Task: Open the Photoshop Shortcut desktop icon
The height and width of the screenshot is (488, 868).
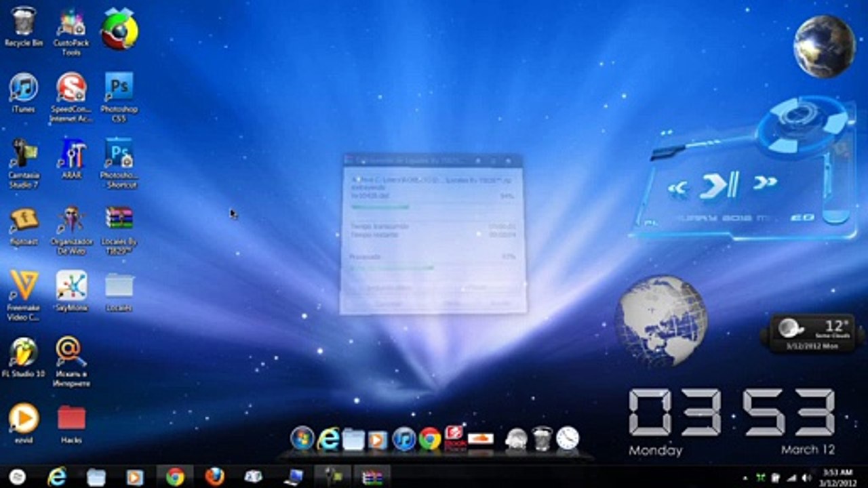Action: coord(119,163)
